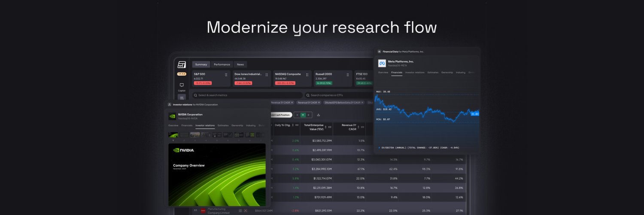Click the magnifier in Select & search metrics
The image size is (644, 215).
195,95
